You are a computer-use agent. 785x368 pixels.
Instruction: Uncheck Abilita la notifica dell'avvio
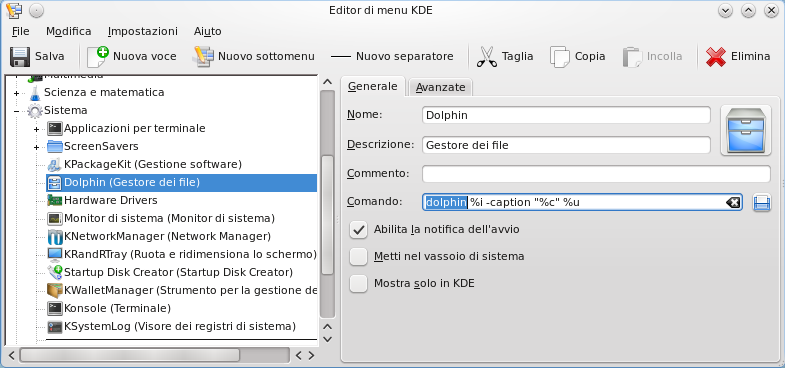coord(358,230)
